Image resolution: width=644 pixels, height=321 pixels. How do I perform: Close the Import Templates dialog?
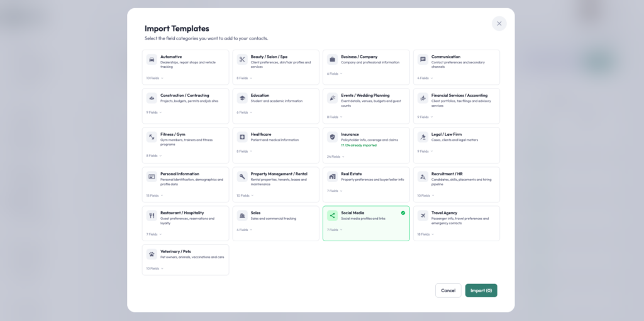coord(499,23)
